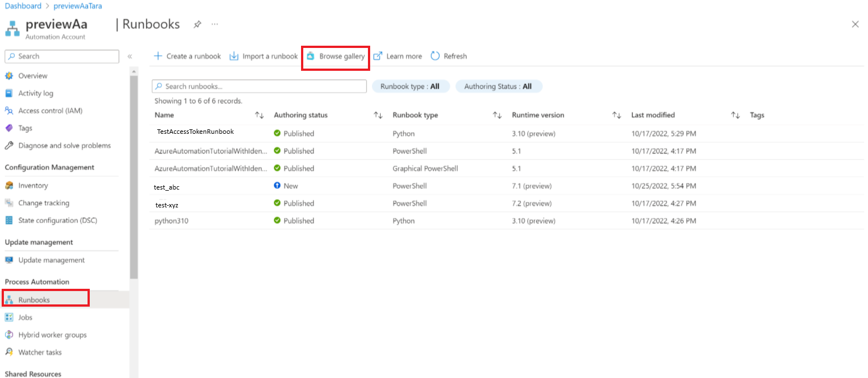Screen dimensions: 868x378
Task: Open Browse gallery
Action: [336, 56]
